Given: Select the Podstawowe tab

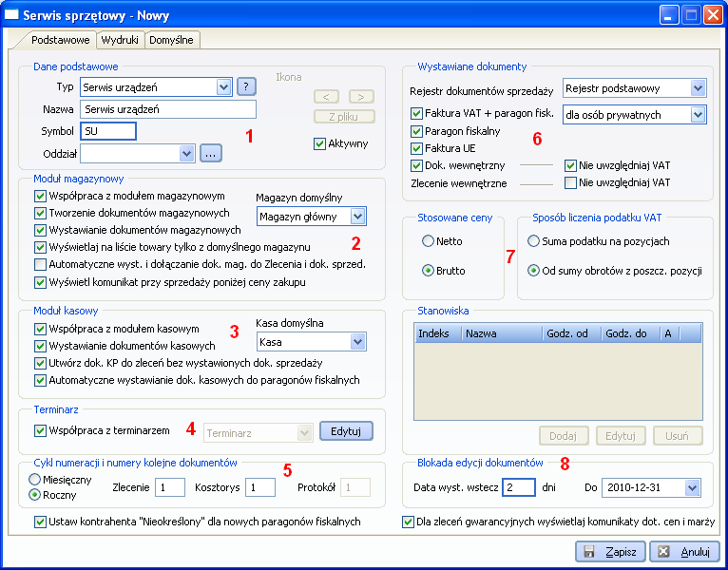Looking at the screenshot, I should [x=61, y=40].
